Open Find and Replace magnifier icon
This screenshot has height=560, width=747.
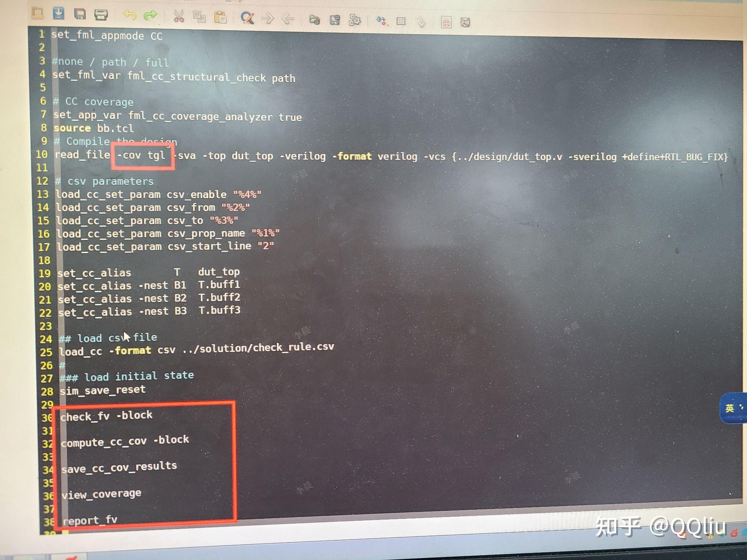coord(247,18)
